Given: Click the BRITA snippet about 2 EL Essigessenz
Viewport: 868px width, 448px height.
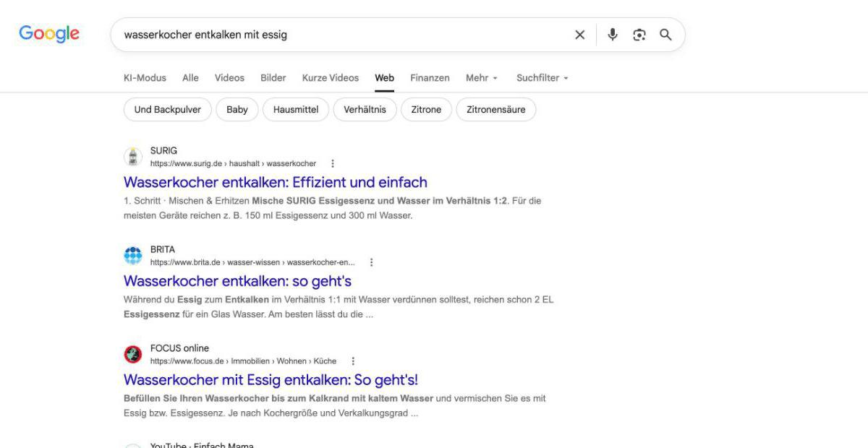Looking at the screenshot, I should pos(339,307).
